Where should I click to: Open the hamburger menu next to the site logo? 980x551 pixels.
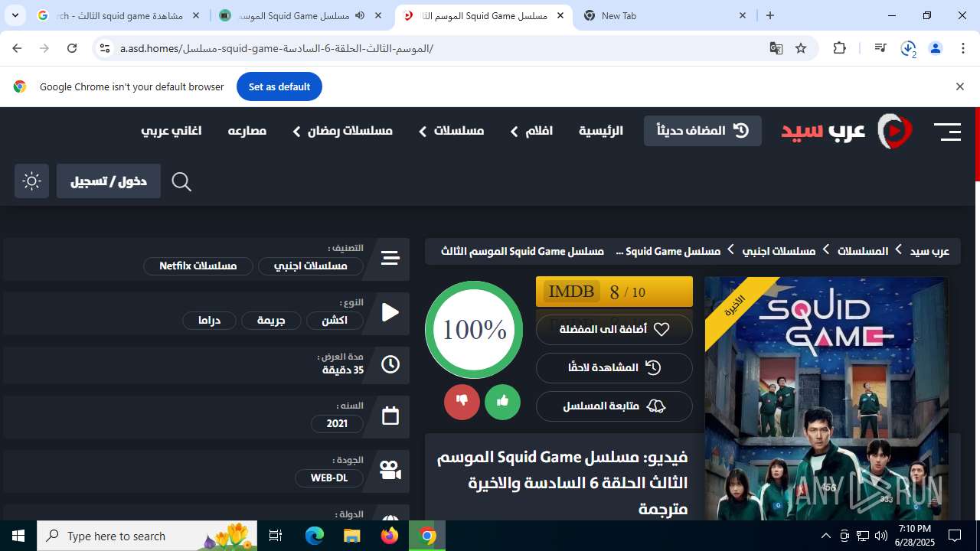[x=947, y=132]
